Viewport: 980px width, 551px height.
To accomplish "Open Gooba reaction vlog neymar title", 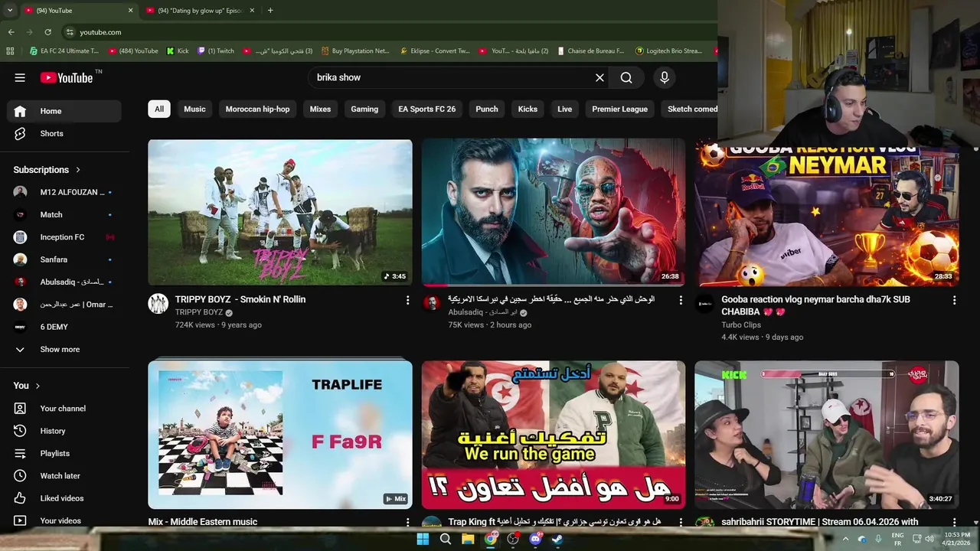I will pos(815,305).
